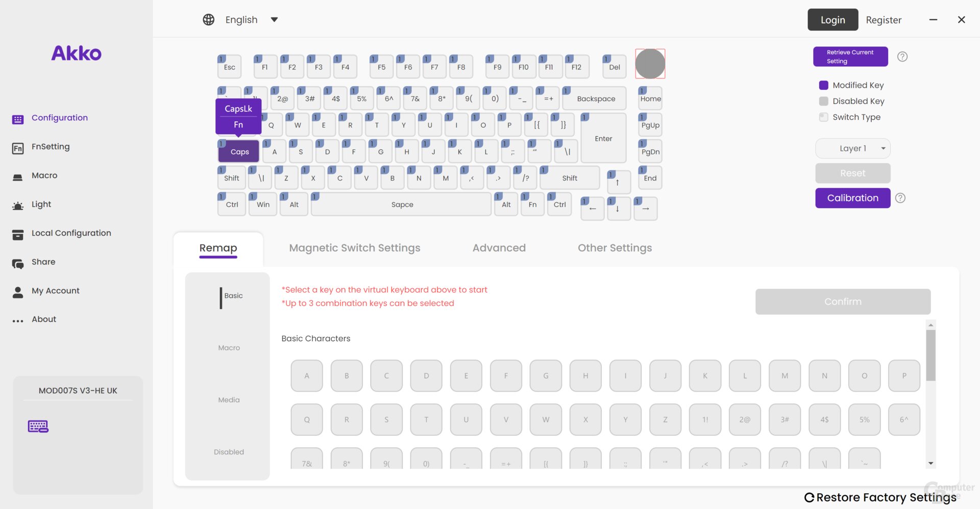
Task: Choose character A in Basic Characters
Action: click(x=307, y=376)
